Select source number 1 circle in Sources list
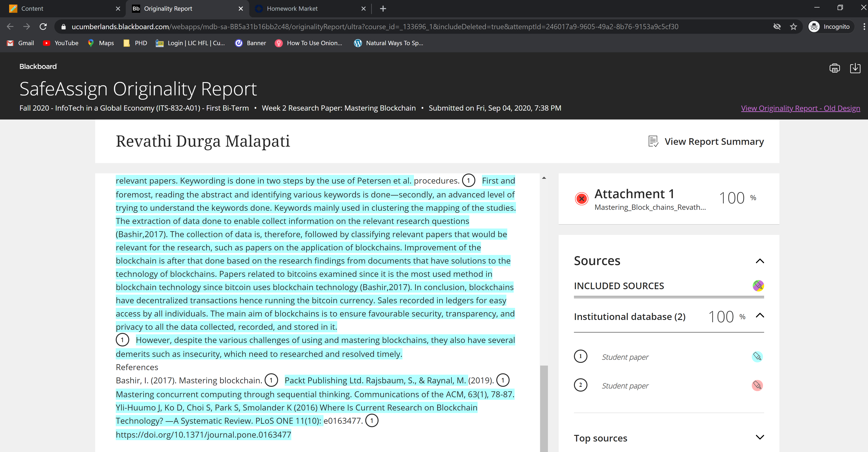868x452 pixels. pos(580,356)
